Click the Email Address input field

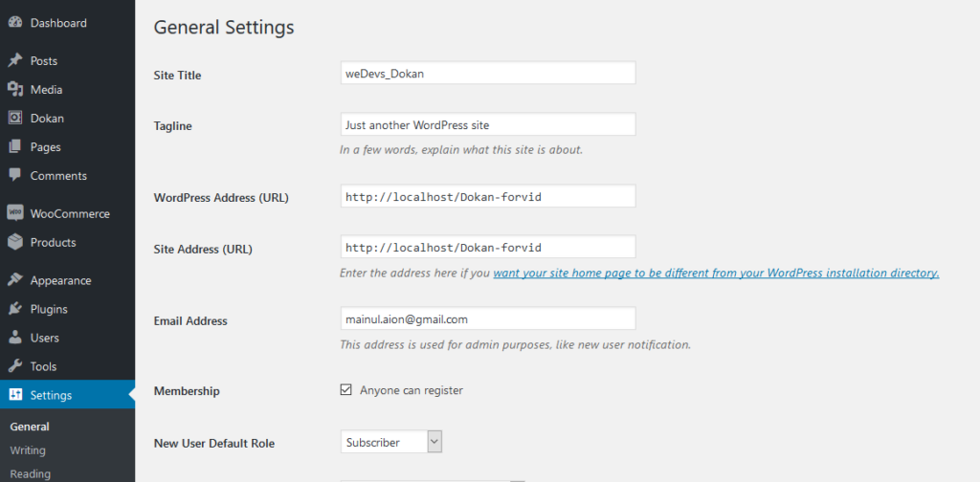[488, 318]
